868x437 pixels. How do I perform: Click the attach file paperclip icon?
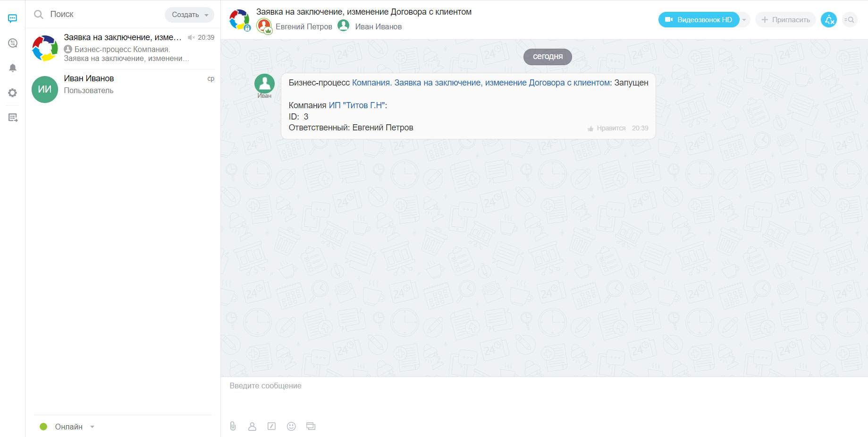(x=233, y=426)
